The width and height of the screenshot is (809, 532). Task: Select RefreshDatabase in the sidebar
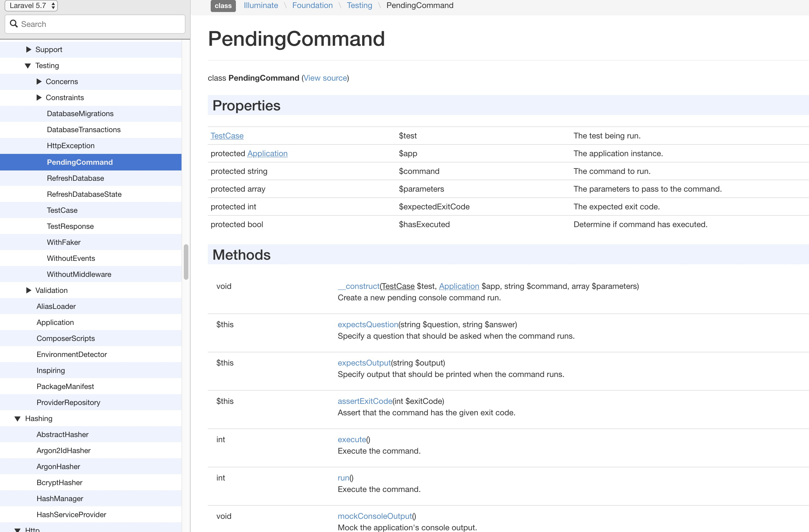[75, 178]
